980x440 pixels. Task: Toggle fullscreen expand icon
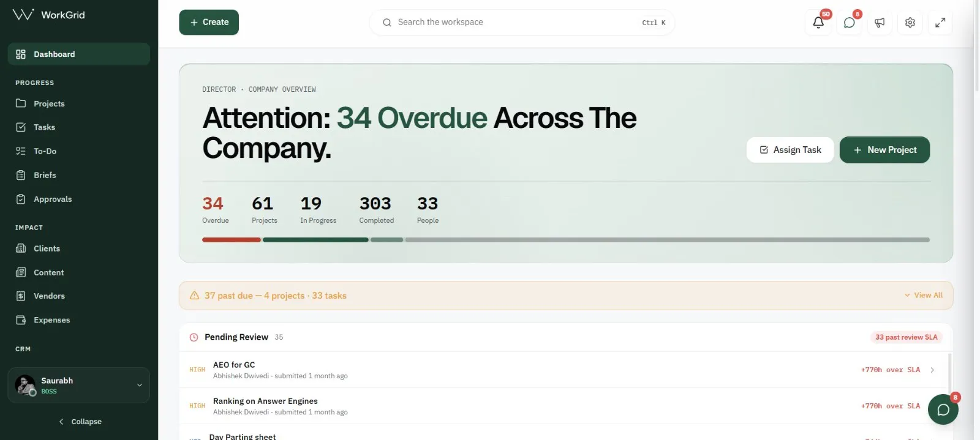[940, 23]
